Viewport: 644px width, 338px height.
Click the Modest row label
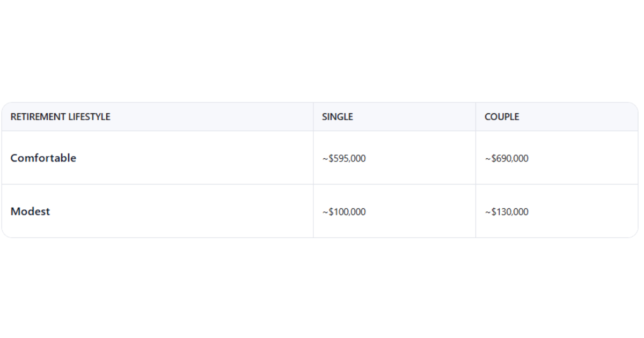point(30,211)
